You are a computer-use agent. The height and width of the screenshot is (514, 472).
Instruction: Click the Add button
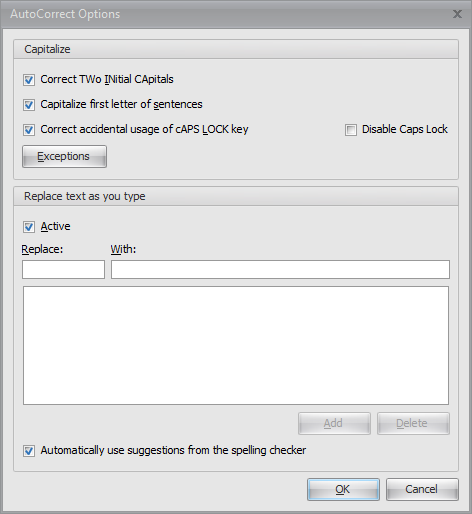coord(334,423)
